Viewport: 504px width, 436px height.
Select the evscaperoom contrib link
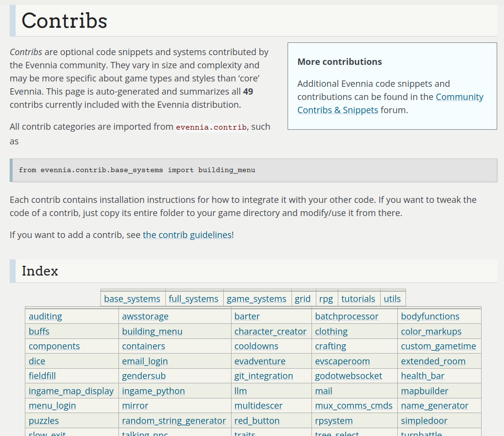click(x=342, y=361)
